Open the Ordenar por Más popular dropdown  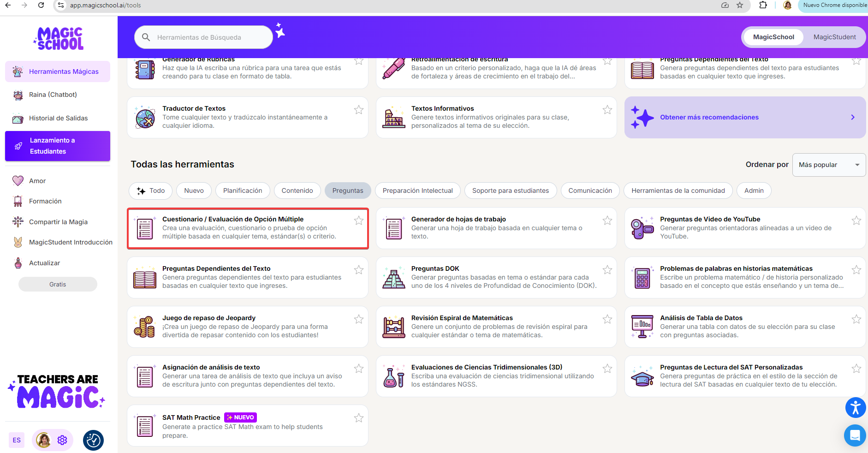click(x=828, y=165)
